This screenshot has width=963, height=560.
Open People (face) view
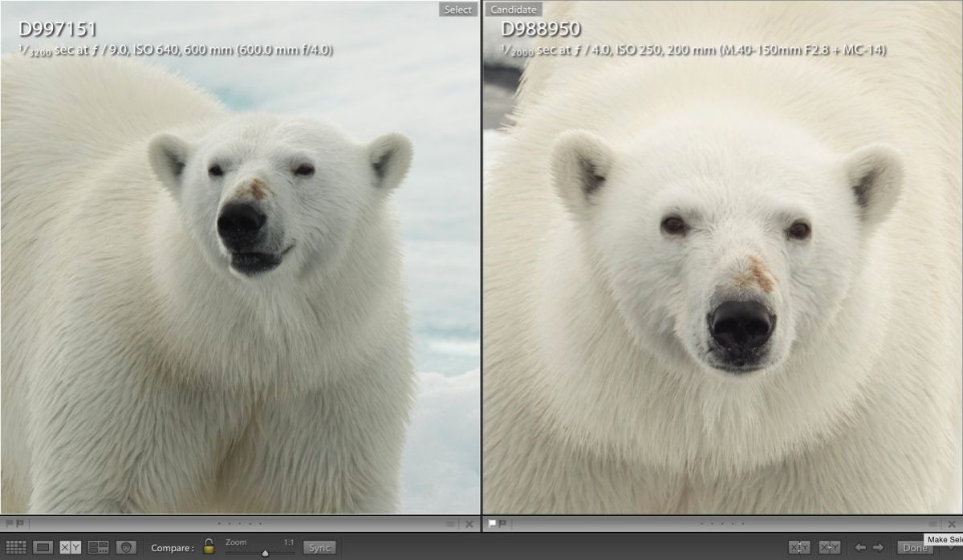tap(125, 547)
